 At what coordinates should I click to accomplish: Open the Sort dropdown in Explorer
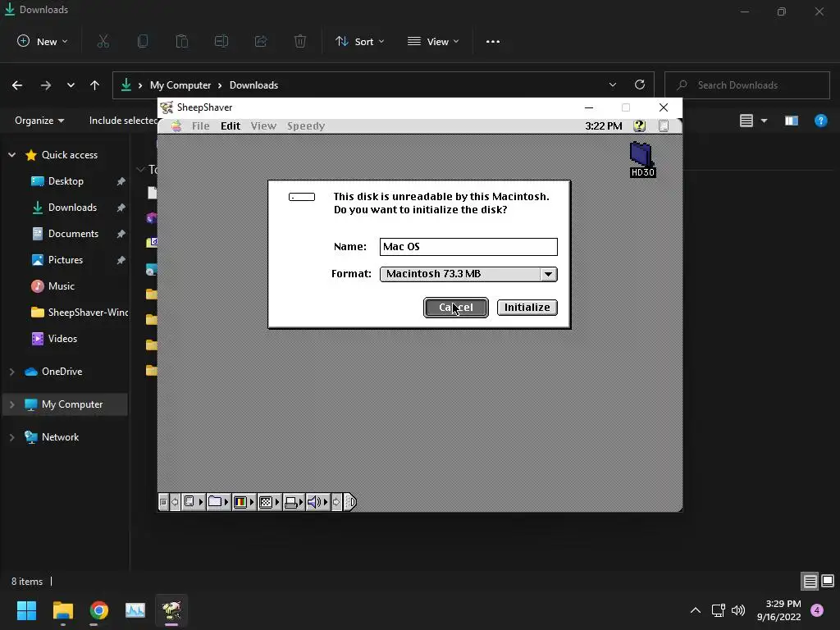tap(359, 41)
